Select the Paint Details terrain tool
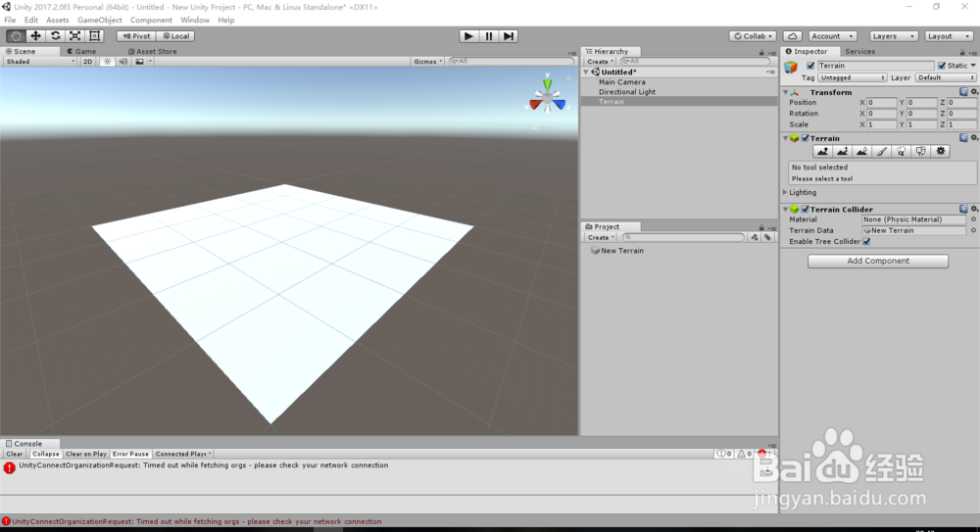Screen dimensions: 980x532 tap(920, 151)
